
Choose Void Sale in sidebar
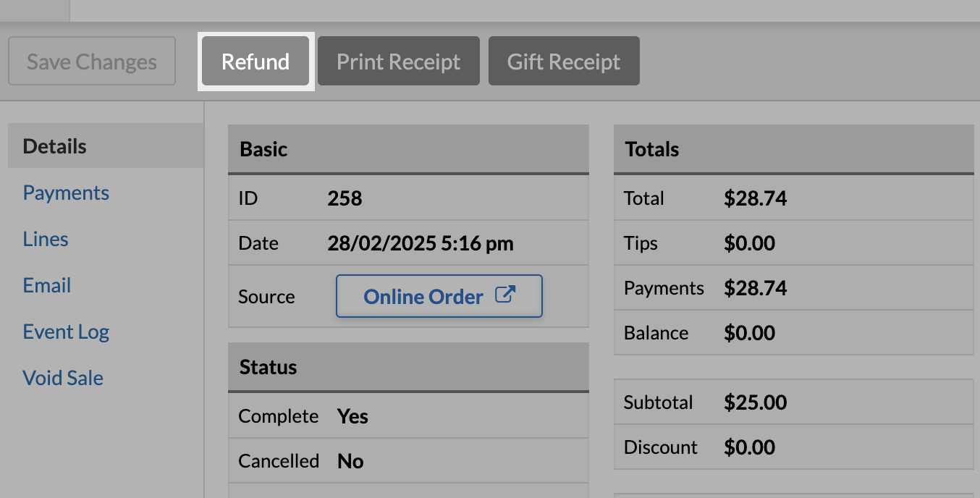tap(63, 378)
